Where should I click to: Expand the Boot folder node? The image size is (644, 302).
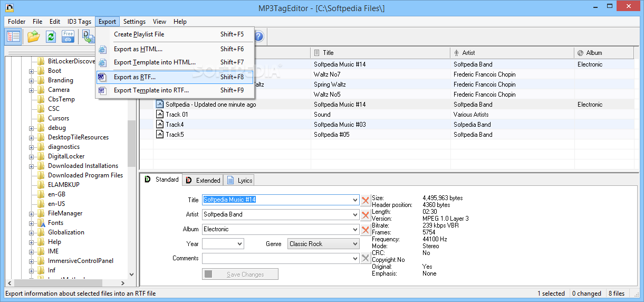coord(32,71)
